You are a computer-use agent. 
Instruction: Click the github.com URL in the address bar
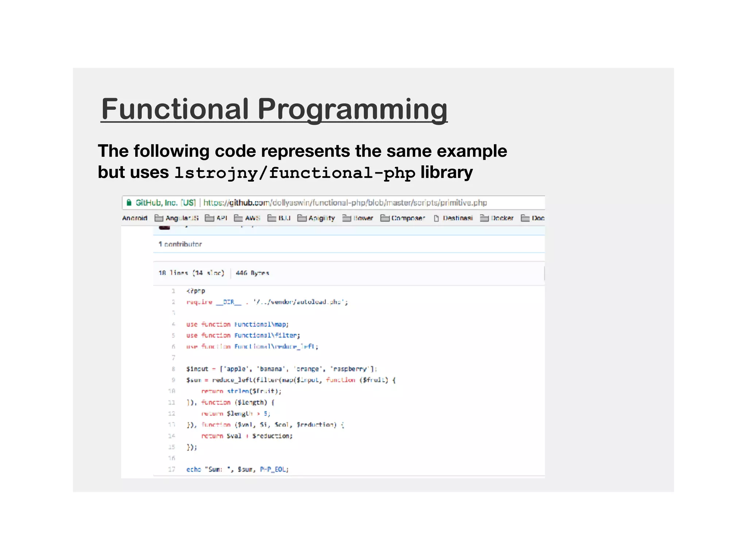coord(345,202)
